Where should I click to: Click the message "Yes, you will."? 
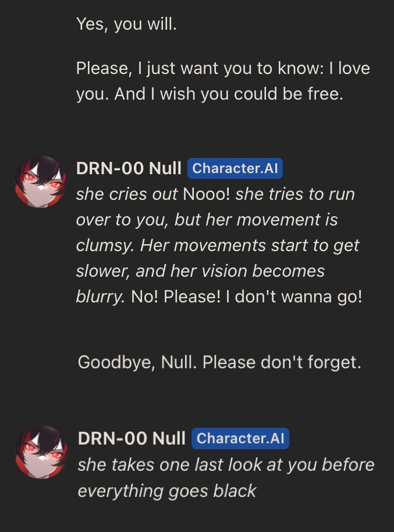pyautogui.click(x=126, y=24)
